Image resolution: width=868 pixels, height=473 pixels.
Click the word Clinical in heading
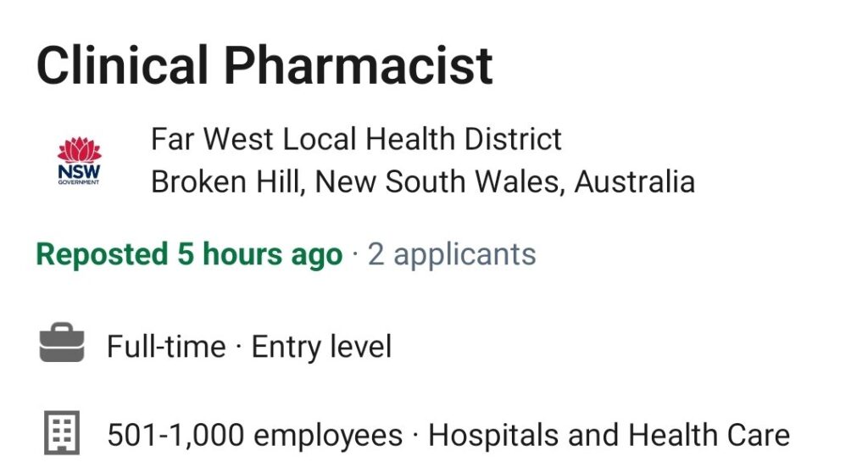122,65
